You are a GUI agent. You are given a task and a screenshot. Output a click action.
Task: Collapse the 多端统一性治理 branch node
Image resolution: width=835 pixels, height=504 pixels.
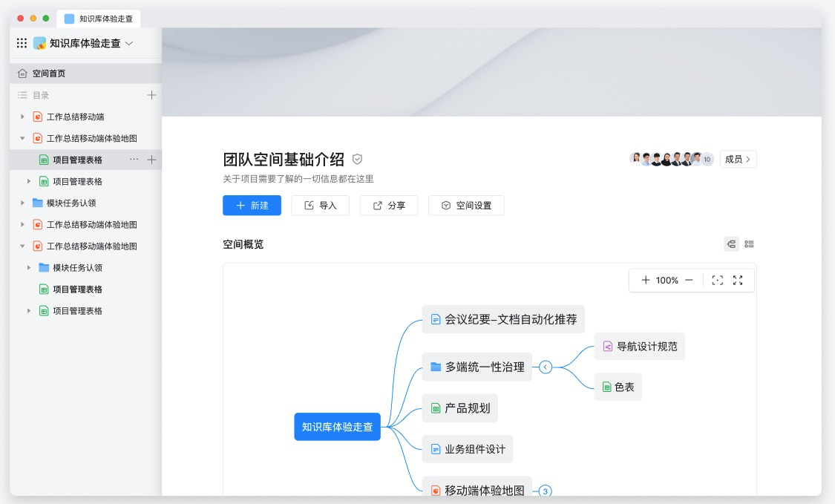(546, 366)
